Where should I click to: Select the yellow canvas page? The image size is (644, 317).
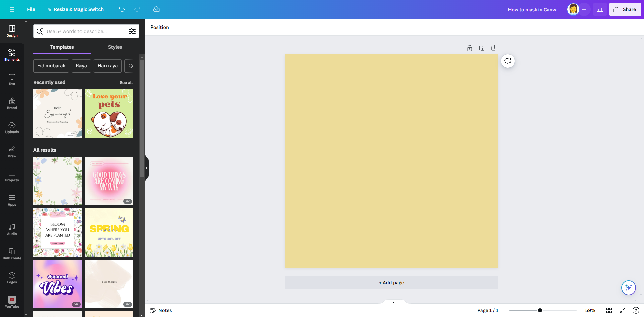(x=391, y=161)
